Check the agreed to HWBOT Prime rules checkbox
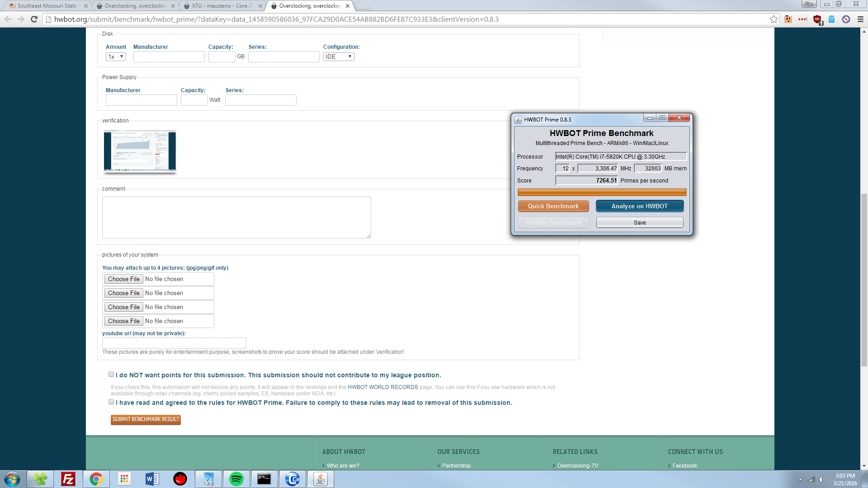Image resolution: width=868 pixels, height=488 pixels. 111,402
